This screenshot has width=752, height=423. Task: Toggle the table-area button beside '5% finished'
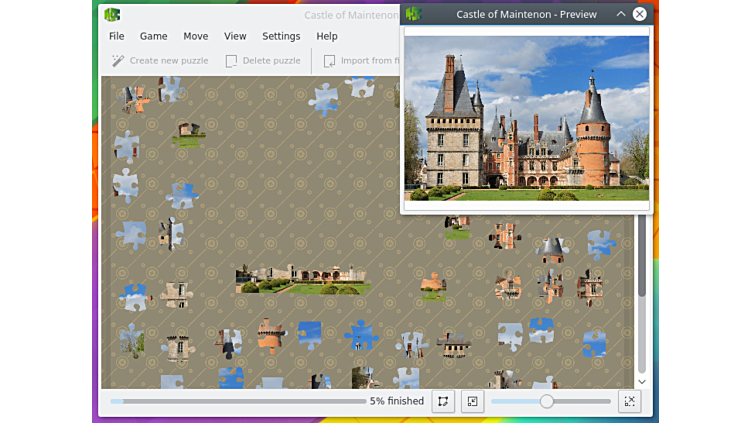click(442, 401)
